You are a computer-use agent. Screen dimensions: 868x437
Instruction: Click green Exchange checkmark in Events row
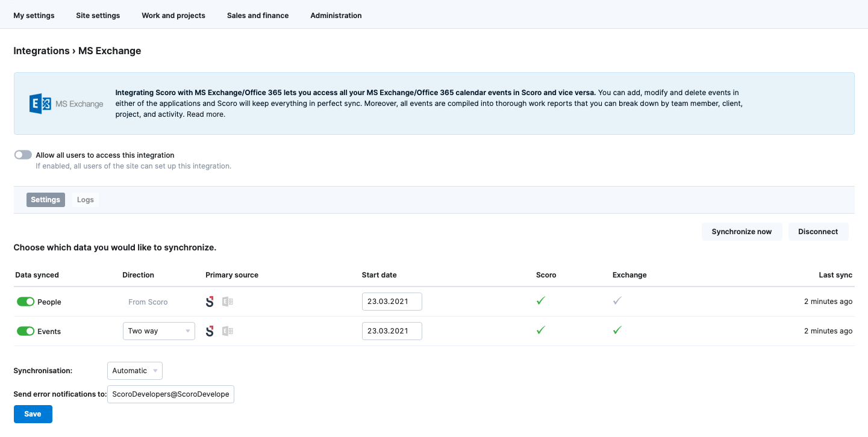coord(617,330)
